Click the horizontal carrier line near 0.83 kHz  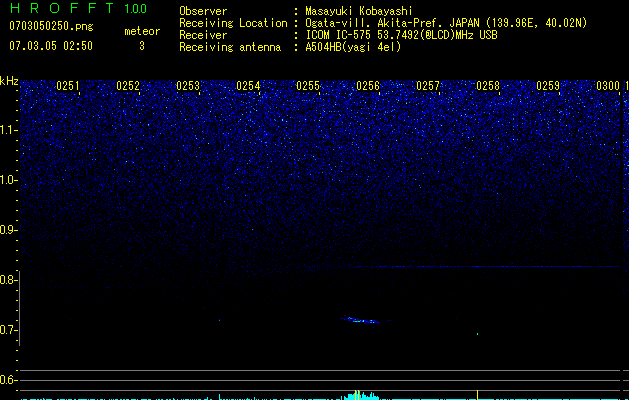(x=485, y=266)
